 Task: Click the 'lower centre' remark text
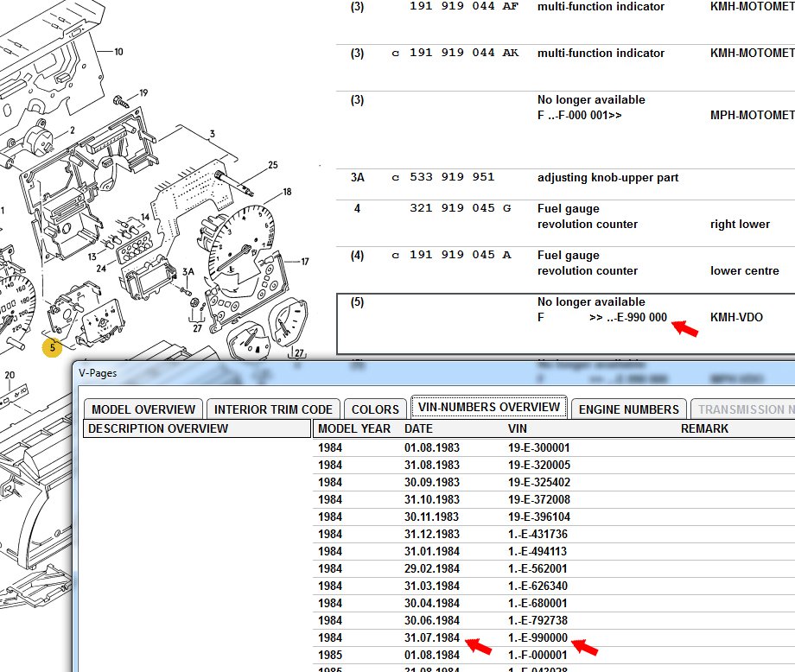coord(744,270)
